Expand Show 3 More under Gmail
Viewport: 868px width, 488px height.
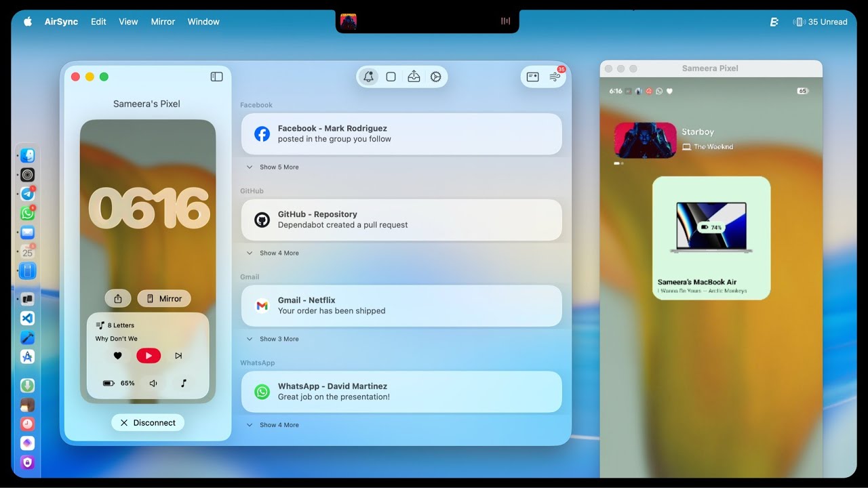[273, 339]
